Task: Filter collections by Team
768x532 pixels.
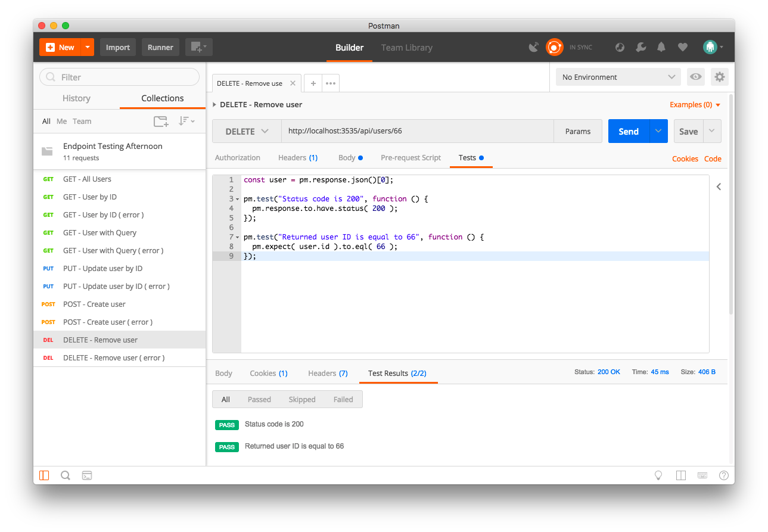Action: (82, 121)
